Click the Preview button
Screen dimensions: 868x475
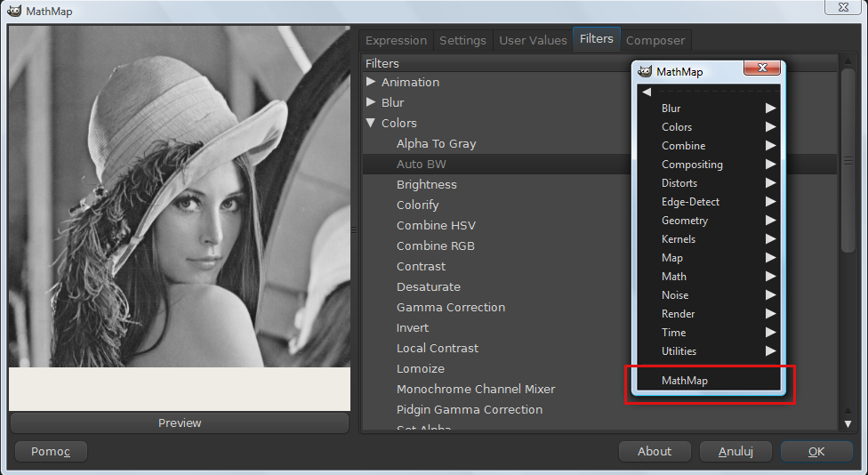180,423
